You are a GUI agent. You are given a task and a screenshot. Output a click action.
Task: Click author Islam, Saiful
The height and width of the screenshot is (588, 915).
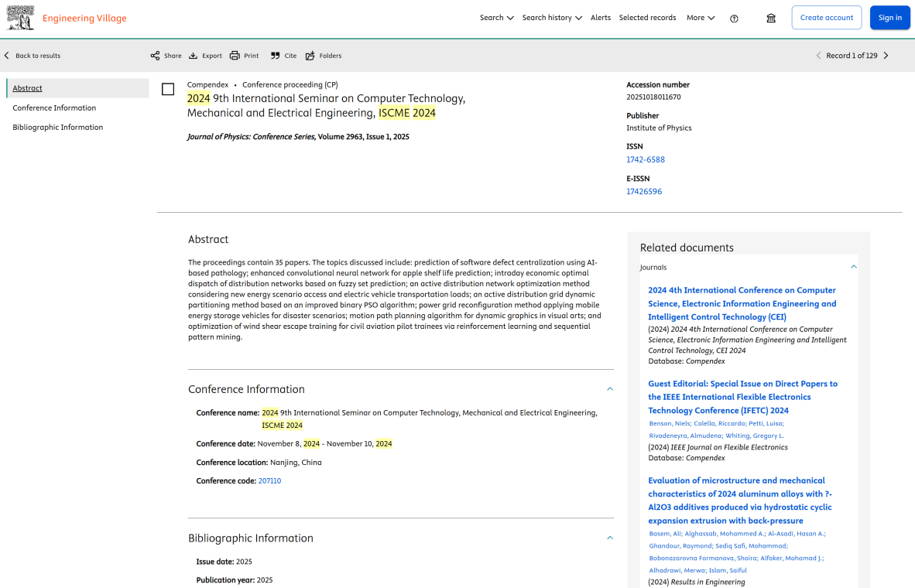727,570
